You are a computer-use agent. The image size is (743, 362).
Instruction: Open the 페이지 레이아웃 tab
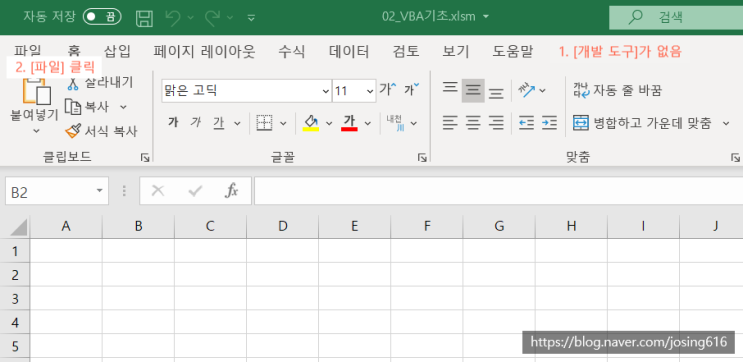click(x=204, y=51)
